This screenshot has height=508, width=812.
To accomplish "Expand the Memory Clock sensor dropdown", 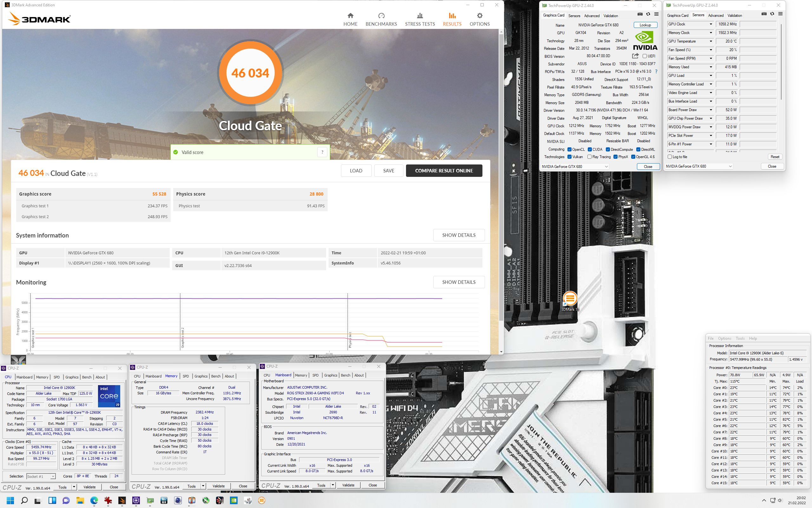I will (710, 33).
